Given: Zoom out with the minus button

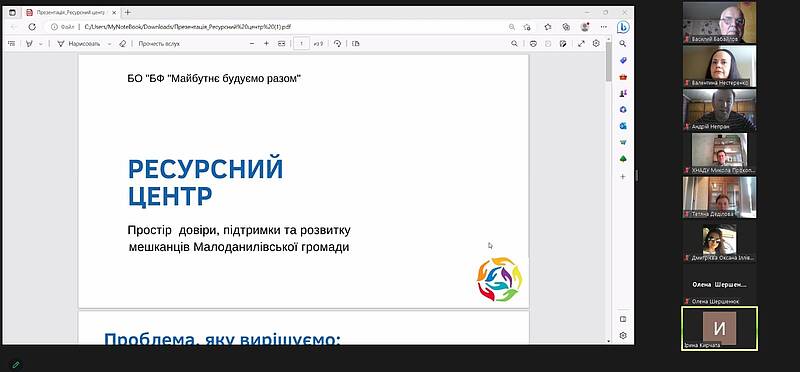Looking at the screenshot, I should click(252, 44).
